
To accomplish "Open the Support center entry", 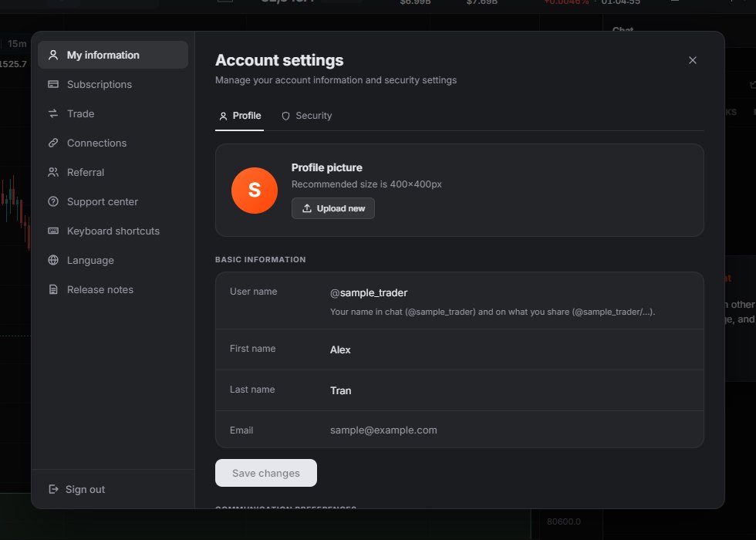I will 113,201.
